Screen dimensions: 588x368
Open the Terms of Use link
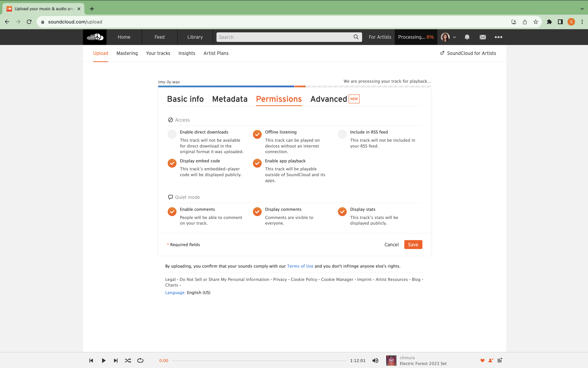click(300, 266)
